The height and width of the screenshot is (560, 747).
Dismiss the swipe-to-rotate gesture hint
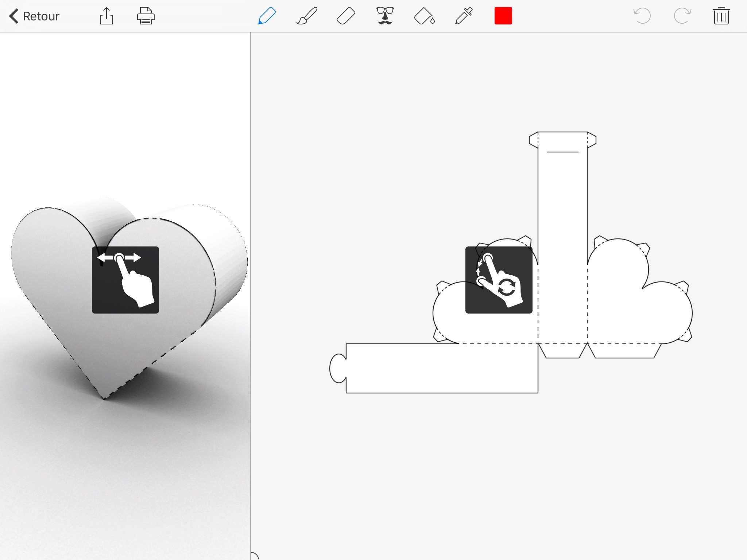[125, 280]
